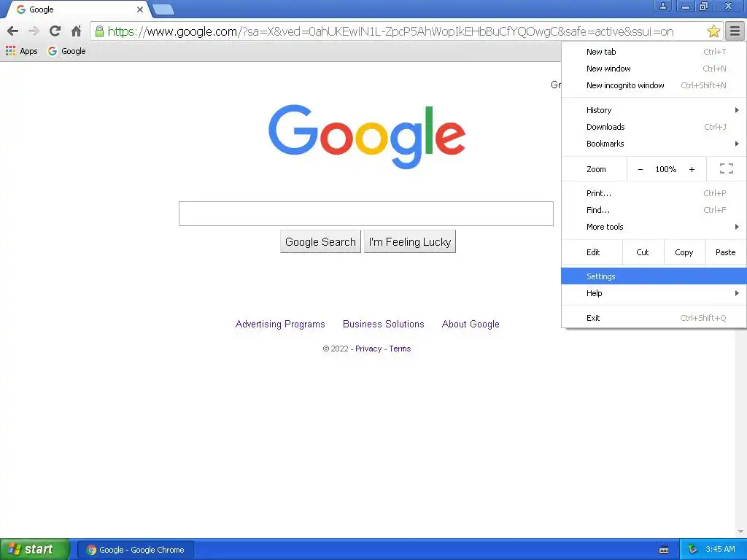Open Settings from the menu
Image resolution: width=747 pixels, height=560 pixels.
click(654, 276)
